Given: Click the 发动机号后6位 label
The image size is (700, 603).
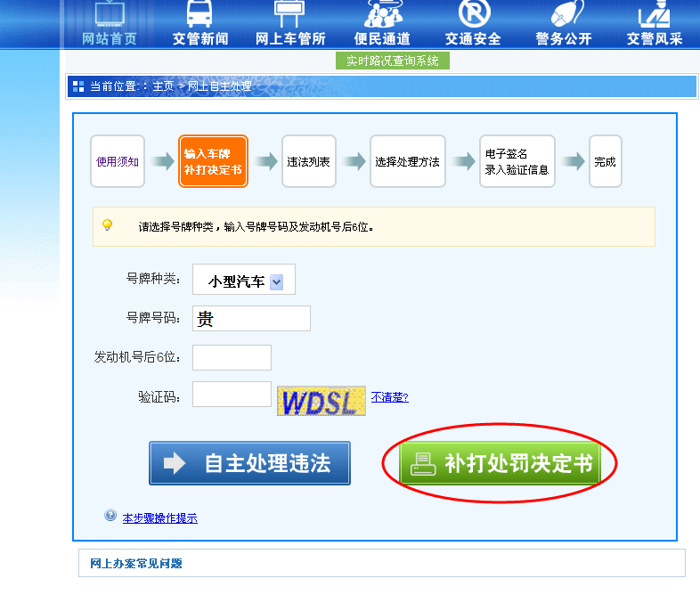Looking at the screenshot, I should [137, 357].
